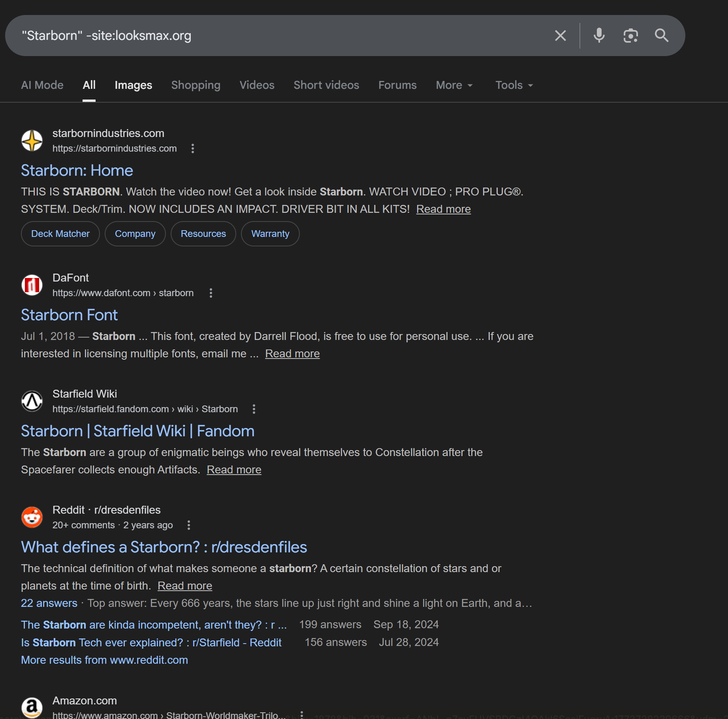Open AI Mode tab
This screenshot has height=719, width=728.
(42, 85)
